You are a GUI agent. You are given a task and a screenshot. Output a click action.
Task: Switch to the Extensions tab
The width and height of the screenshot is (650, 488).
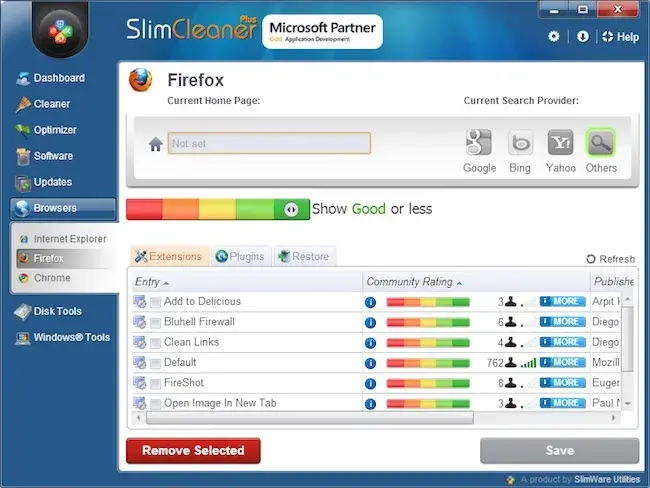click(169, 257)
